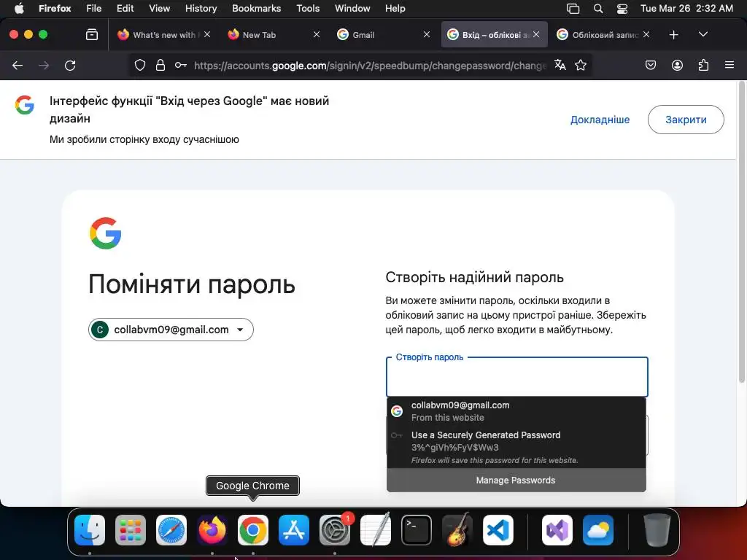
Task: Open Finder in the Dock
Action: 90,529
